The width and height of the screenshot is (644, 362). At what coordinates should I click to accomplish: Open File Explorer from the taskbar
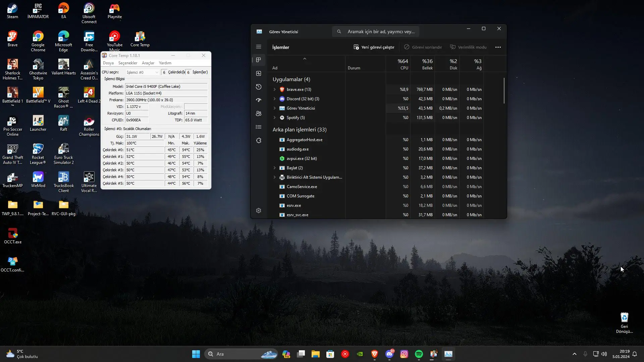[315, 354]
